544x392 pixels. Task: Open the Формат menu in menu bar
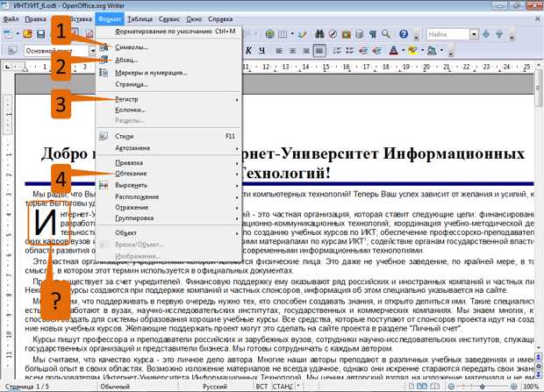tap(110, 19)
